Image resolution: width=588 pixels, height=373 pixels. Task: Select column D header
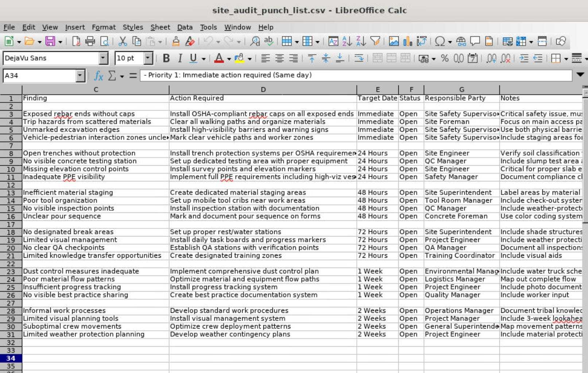coord(263,89)
